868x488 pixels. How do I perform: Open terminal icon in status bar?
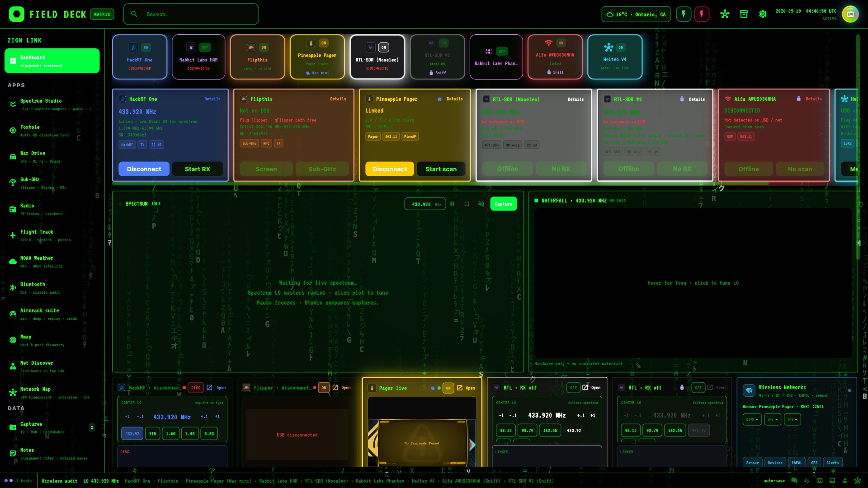tap(819, 480)
